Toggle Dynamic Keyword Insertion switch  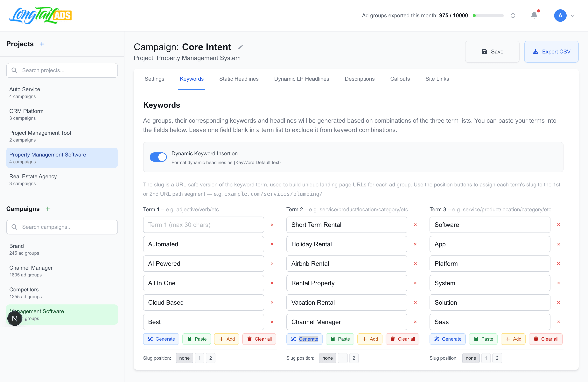[x=158, y=157]
